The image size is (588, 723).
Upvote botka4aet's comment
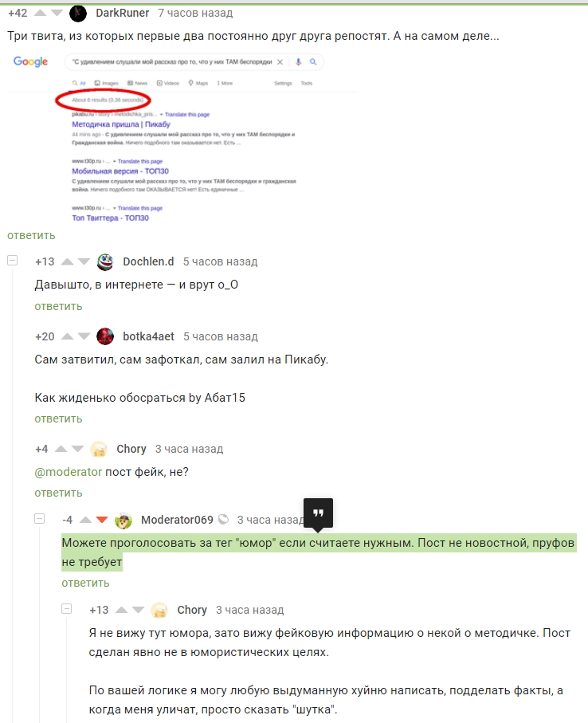click(x=67, y=336)
